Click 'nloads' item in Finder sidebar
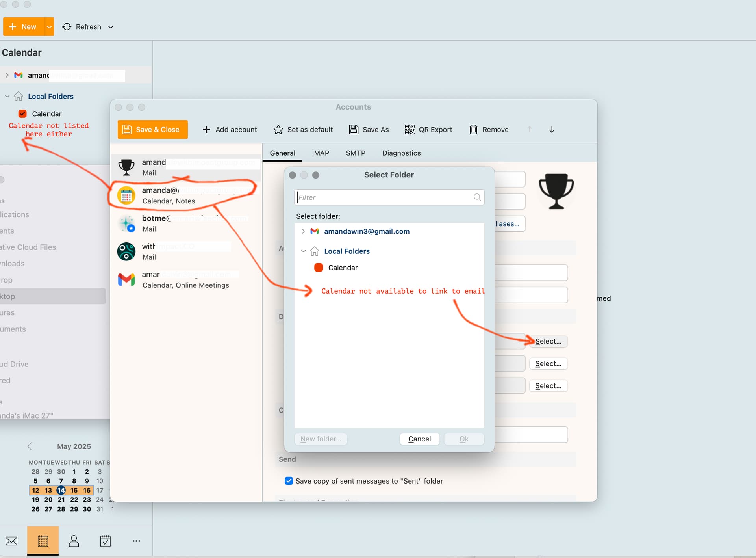The height and width of the screenshot is (558, 756). (12, 264)
